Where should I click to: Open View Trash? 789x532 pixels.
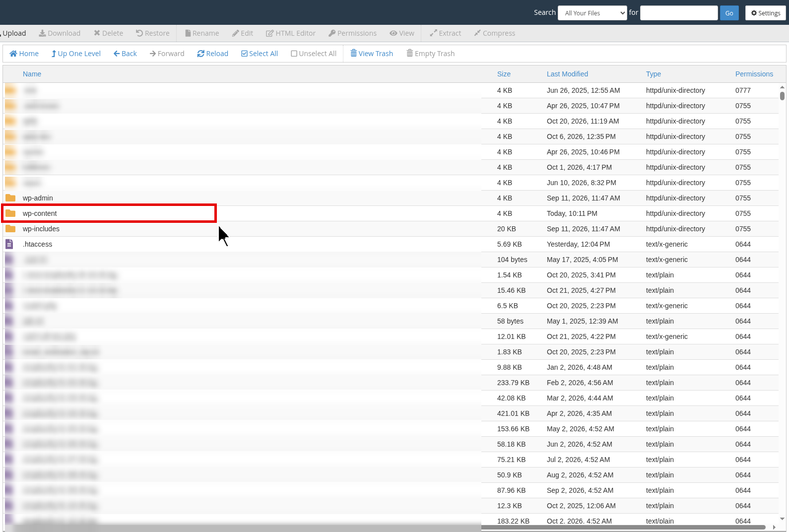pos(372,54)
